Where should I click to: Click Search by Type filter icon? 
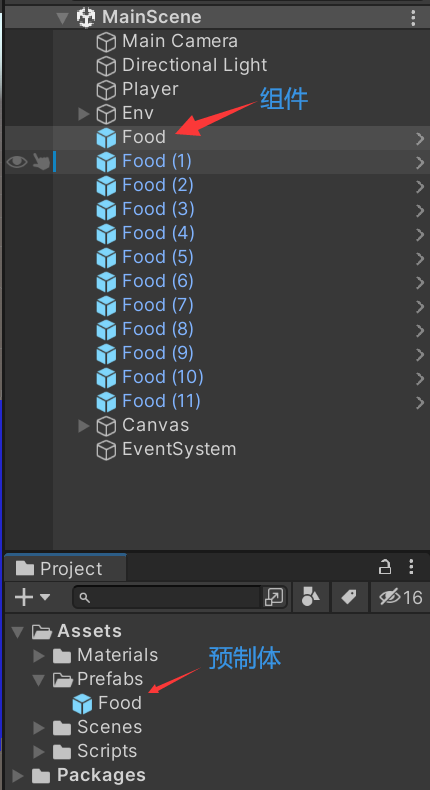311,598
